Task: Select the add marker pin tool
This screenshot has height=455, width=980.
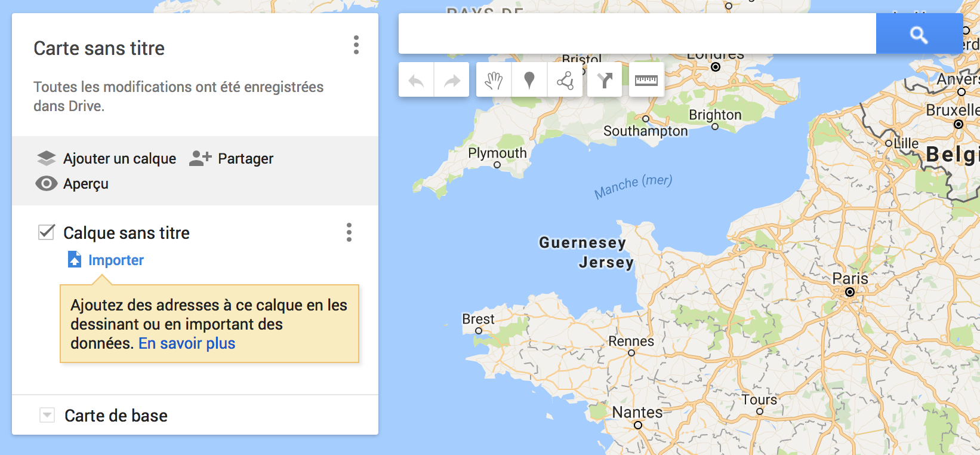Action: click(x=529, y=80)
